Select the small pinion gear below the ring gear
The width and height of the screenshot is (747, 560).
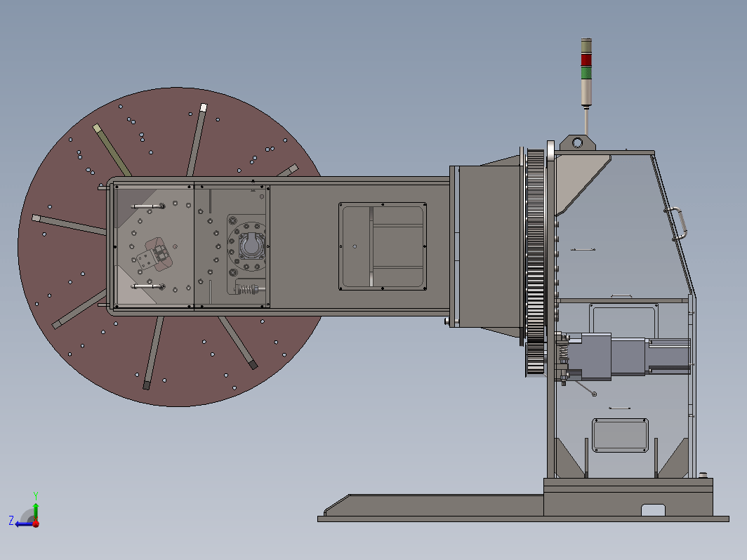[x=536, y=359]
